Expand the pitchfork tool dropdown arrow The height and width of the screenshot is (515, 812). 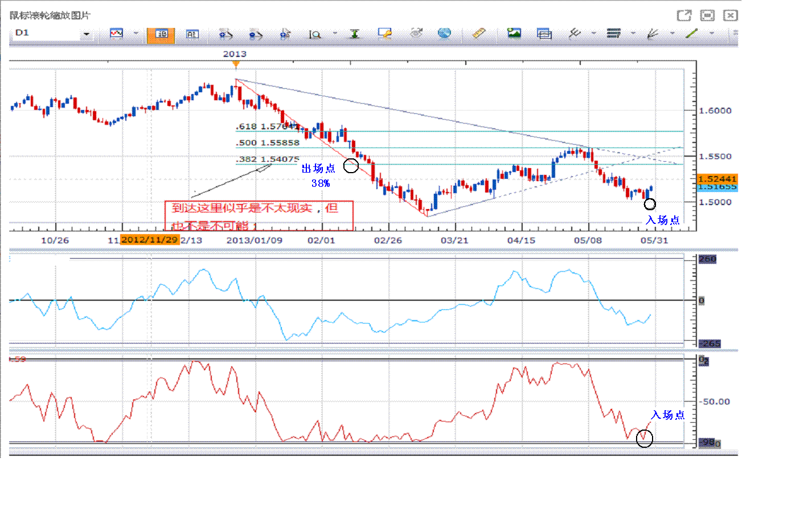pyautogui.click(x=593, y=34)
